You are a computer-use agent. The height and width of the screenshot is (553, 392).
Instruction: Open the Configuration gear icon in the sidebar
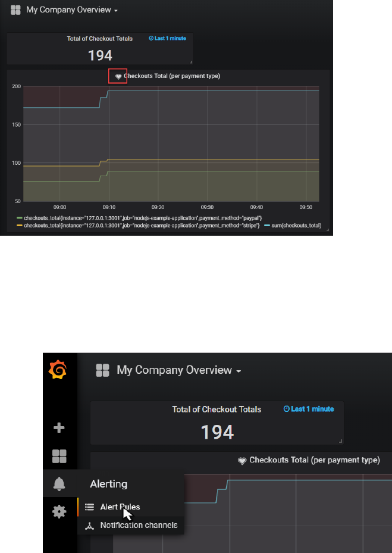[x=59, y=511]
